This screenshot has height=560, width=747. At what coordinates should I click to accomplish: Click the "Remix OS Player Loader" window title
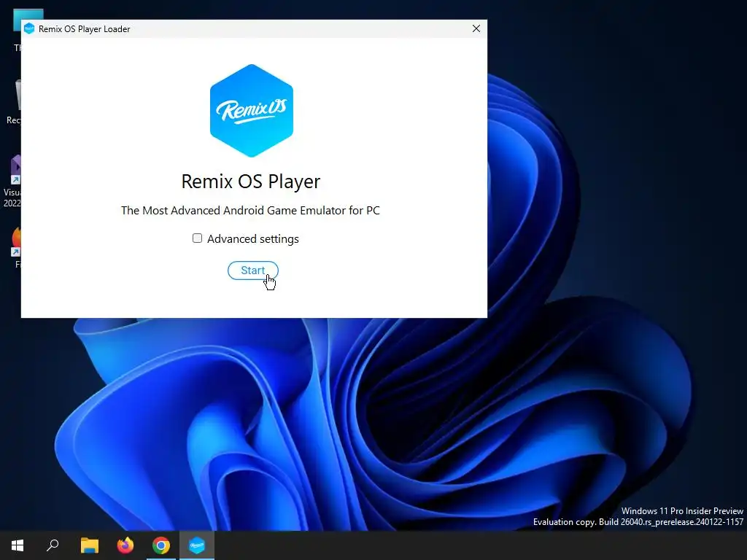[x=85, y=29]
